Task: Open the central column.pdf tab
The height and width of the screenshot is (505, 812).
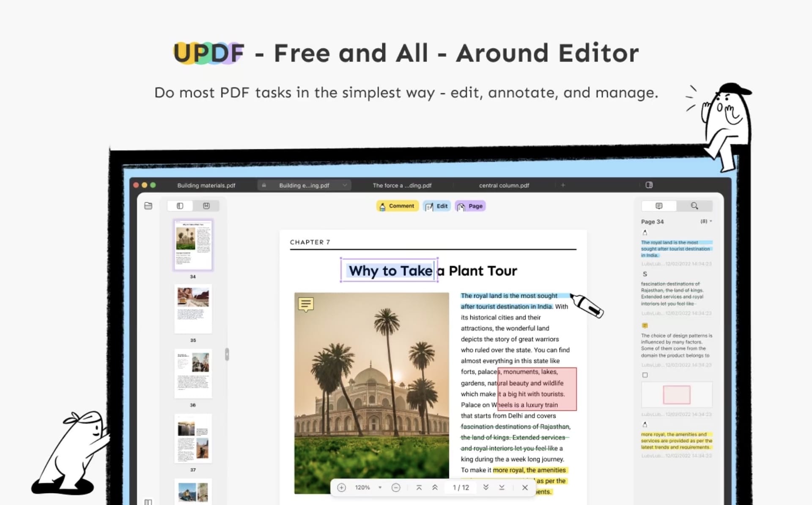Action: tap(504, 185)
